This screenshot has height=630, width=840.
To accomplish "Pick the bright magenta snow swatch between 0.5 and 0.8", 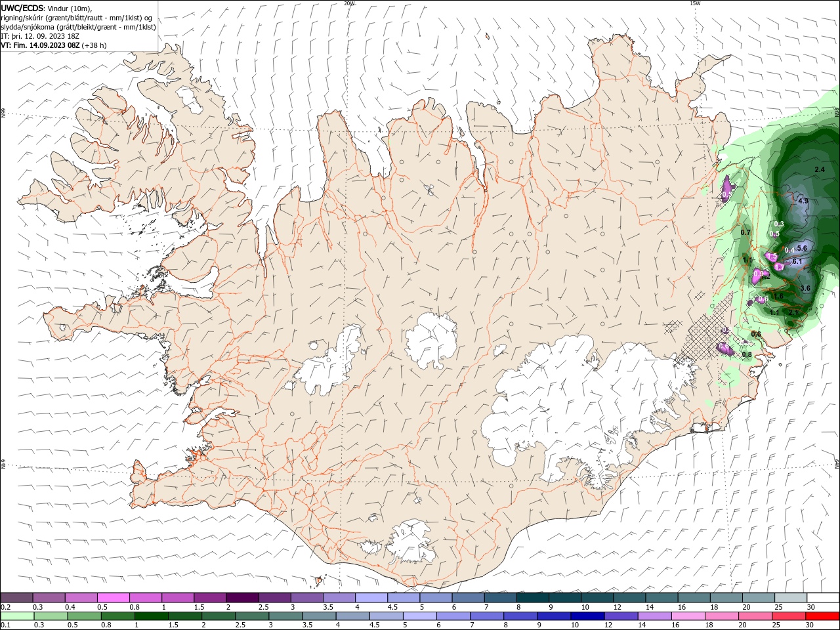I will pyautogui.click(x=113, y=598).
